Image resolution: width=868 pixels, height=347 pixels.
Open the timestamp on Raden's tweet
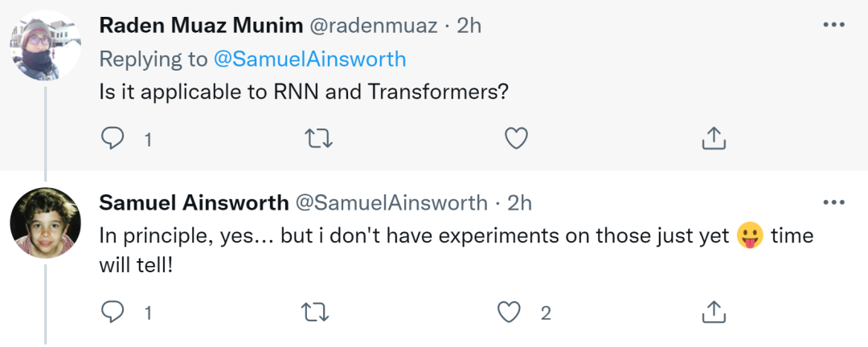pos(469,26)
